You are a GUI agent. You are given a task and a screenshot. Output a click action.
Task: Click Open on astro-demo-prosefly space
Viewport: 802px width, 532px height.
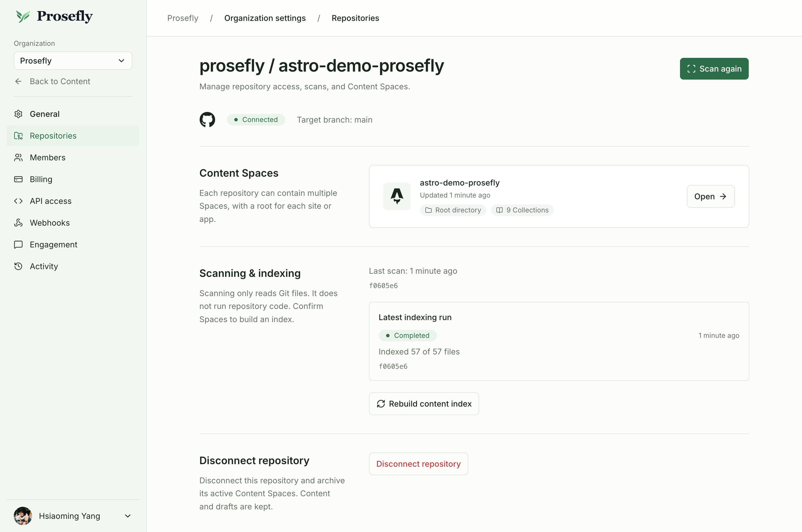711,196
